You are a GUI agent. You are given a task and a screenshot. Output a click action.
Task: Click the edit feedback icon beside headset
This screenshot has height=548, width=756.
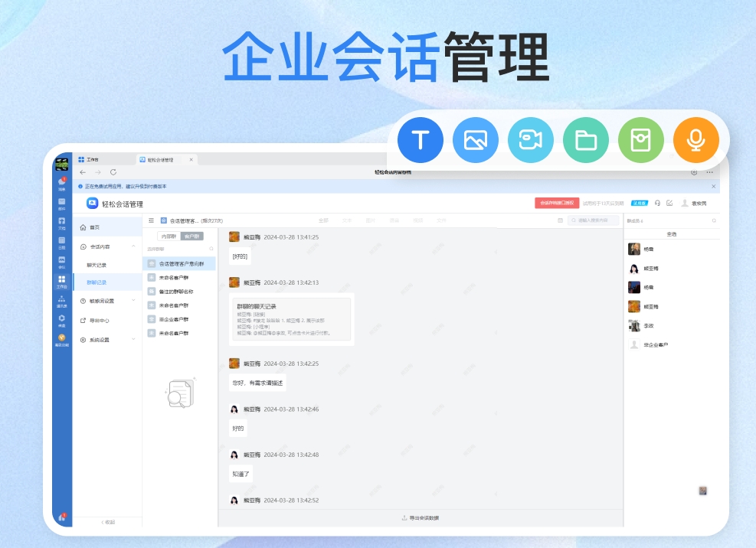[x=669, y=204]
